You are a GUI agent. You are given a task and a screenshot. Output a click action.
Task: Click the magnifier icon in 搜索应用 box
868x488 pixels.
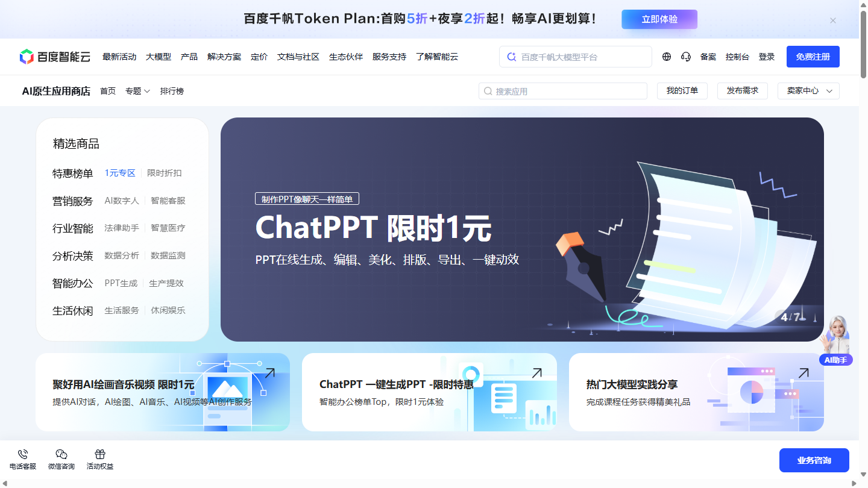point(488,92)
